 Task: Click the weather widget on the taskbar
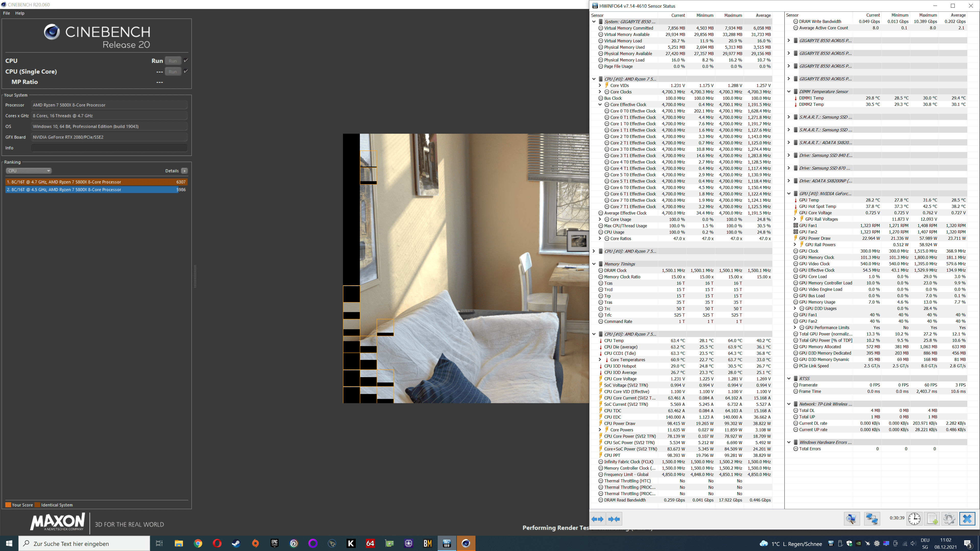coord(791,544)
